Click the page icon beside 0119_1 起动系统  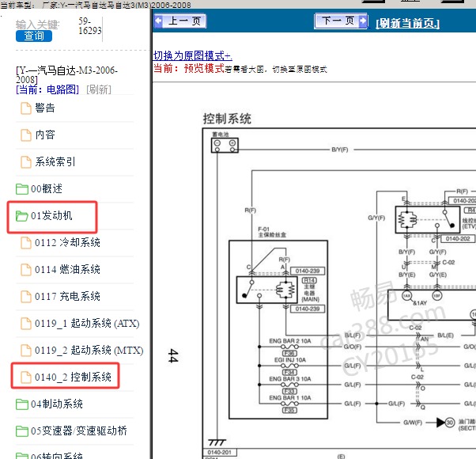(26, 324)
